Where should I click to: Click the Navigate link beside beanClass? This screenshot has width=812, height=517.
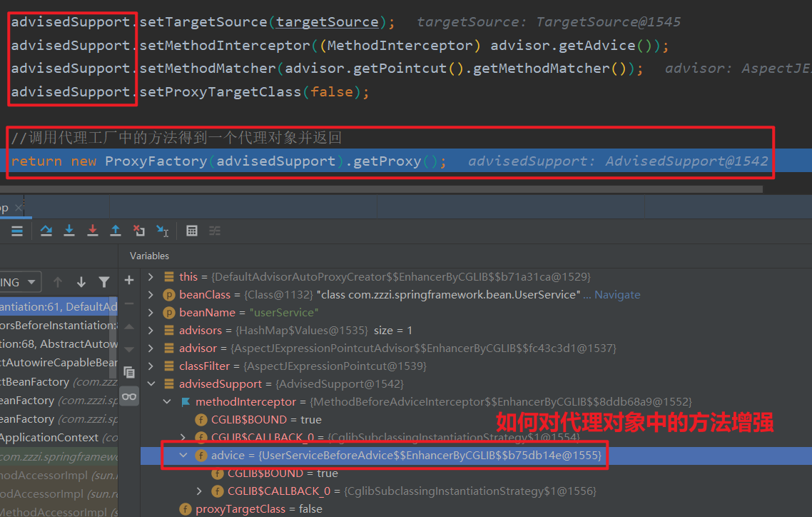pyautogui.click(x=617, y=295)
